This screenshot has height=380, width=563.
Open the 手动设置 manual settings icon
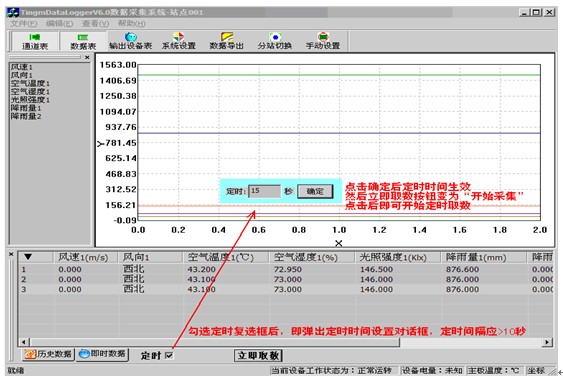coord(323,41)
